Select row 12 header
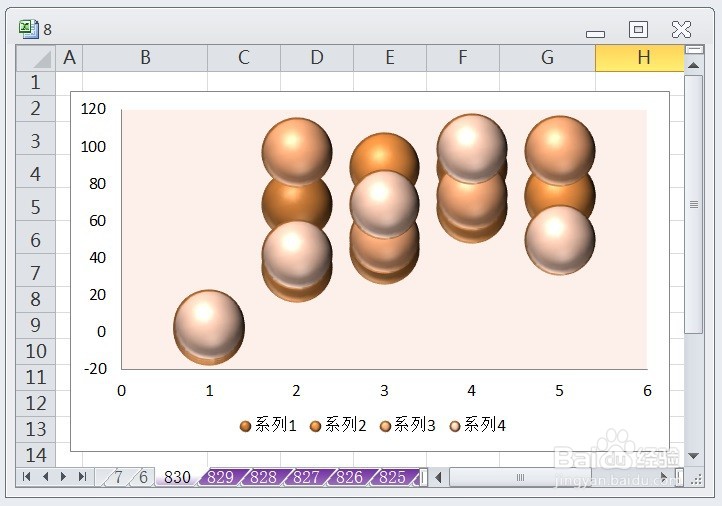The image size is (722, 506). click(x=35, y=404)
